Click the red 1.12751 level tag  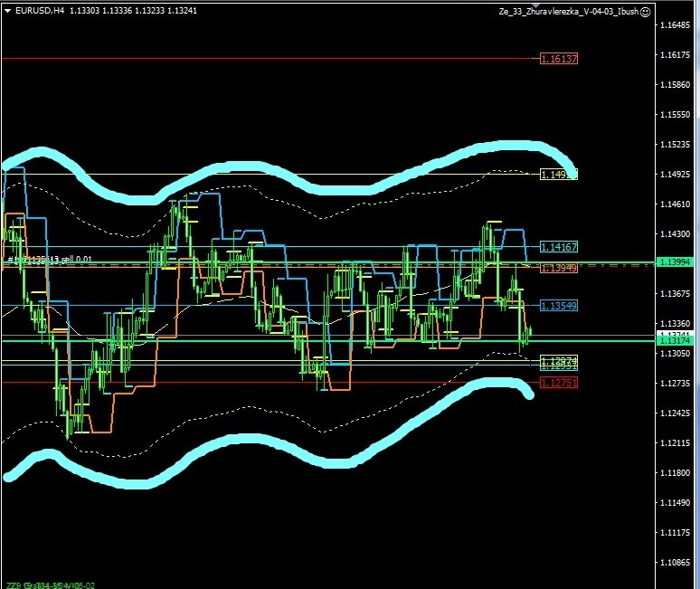tap(558, 383)
